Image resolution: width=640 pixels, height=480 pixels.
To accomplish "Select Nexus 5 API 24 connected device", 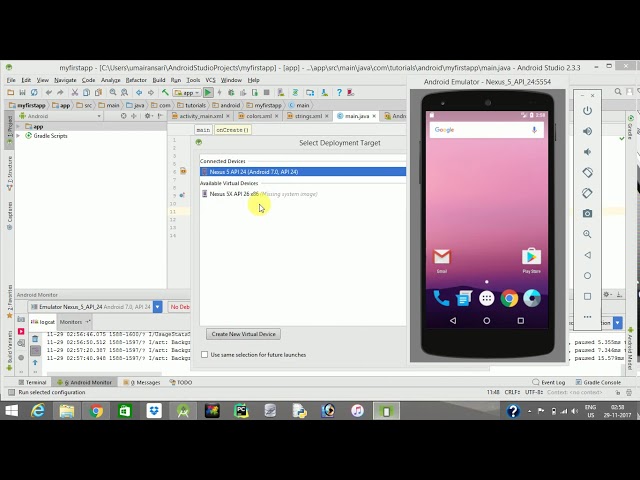I will coord(303,172).
